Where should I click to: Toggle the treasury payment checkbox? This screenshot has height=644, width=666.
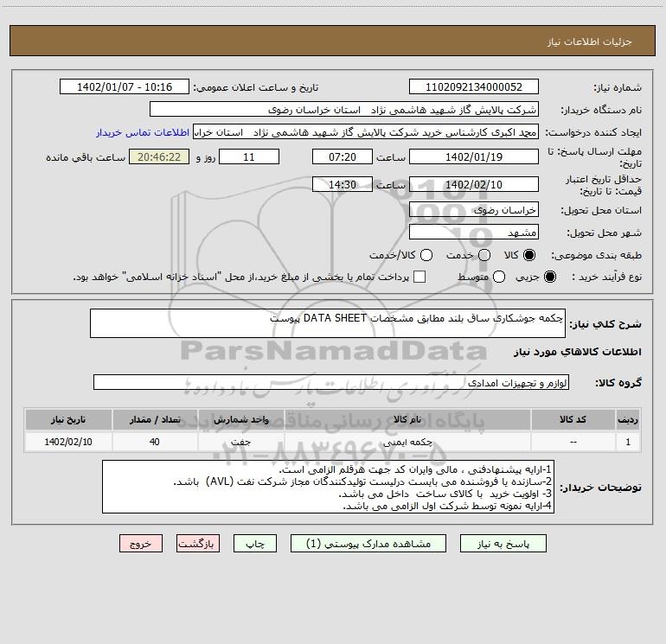[x=419, y=277]
